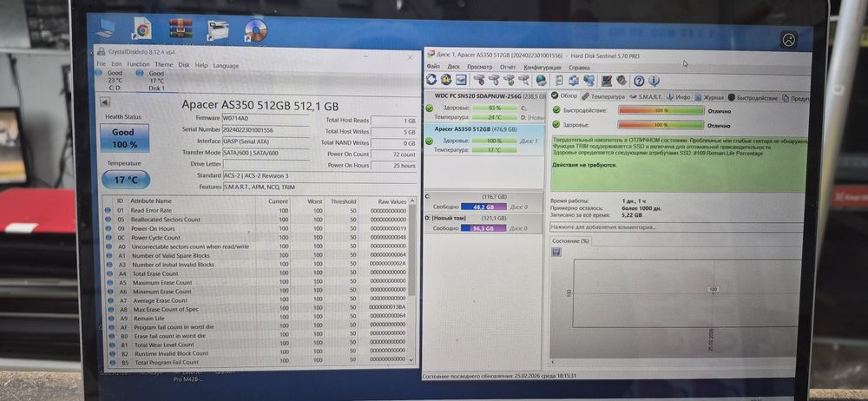Open the Theme menu in CrystalDiskInfo
This screenshot has width=868, height=401.
(x=164, y=65)
